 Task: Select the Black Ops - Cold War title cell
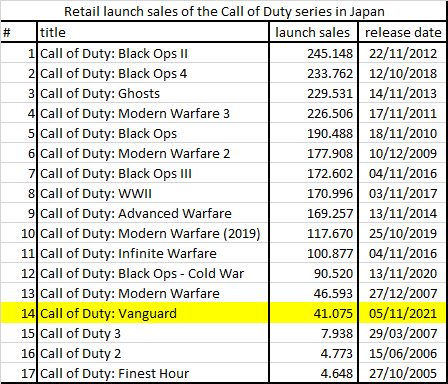[153, 273]
